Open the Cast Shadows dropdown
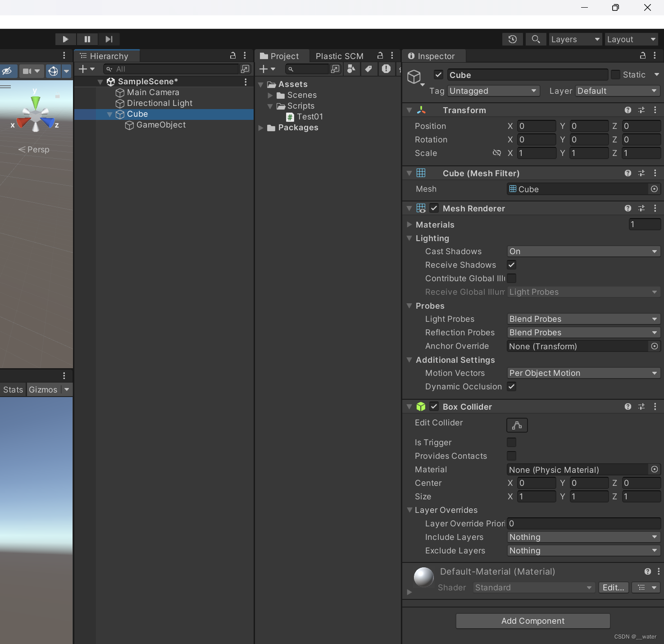664x644 pixels. 583,251
